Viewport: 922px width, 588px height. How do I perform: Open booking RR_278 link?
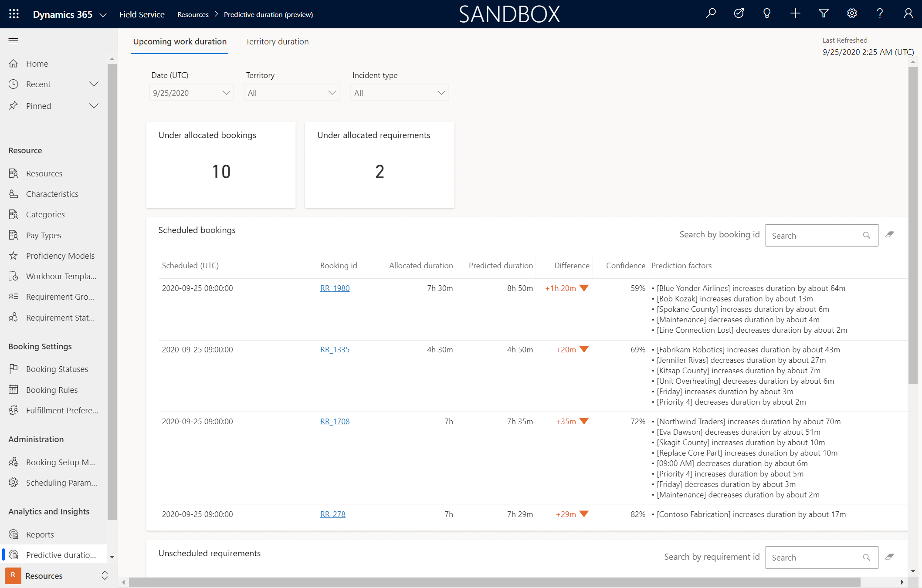333,514
